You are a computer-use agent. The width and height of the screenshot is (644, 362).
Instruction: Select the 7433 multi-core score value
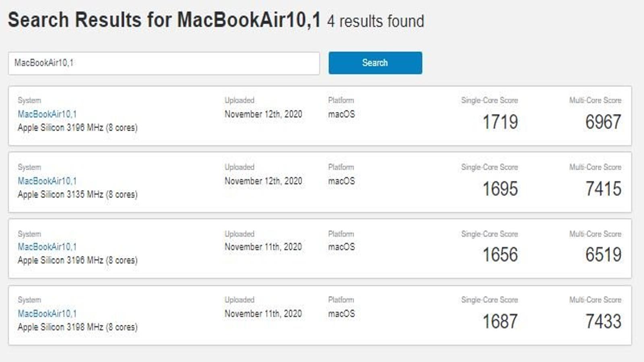[603, 321]
